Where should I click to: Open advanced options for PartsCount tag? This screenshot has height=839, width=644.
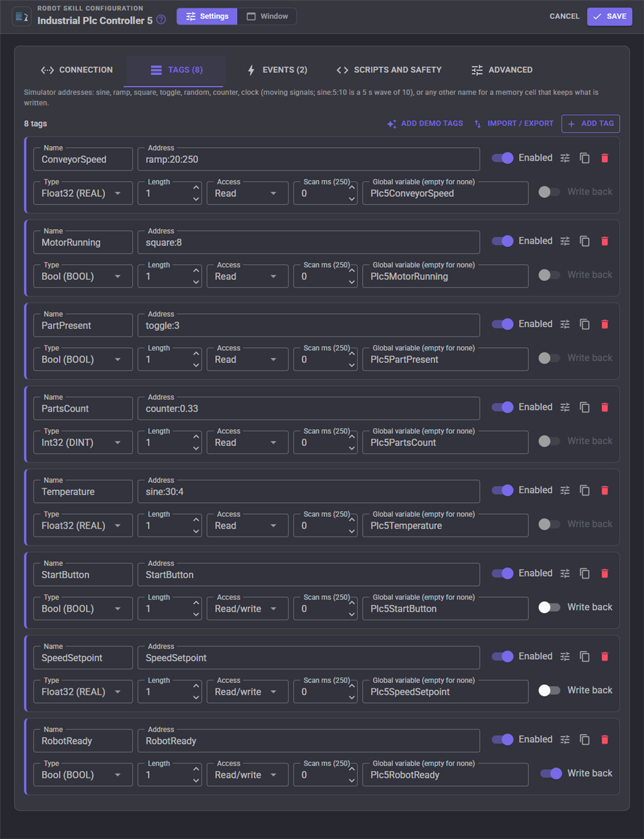point(565,407)
